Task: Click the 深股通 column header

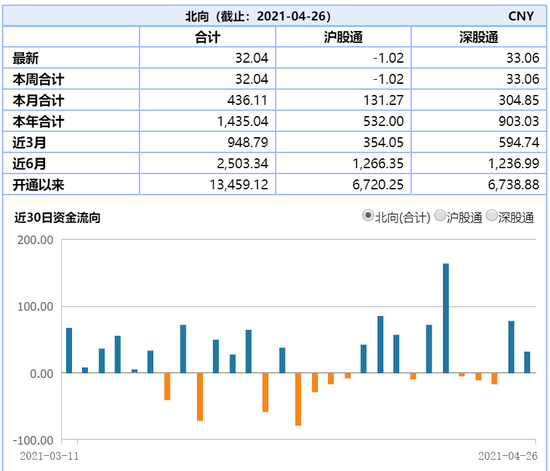Action: [x=479, y=37]
